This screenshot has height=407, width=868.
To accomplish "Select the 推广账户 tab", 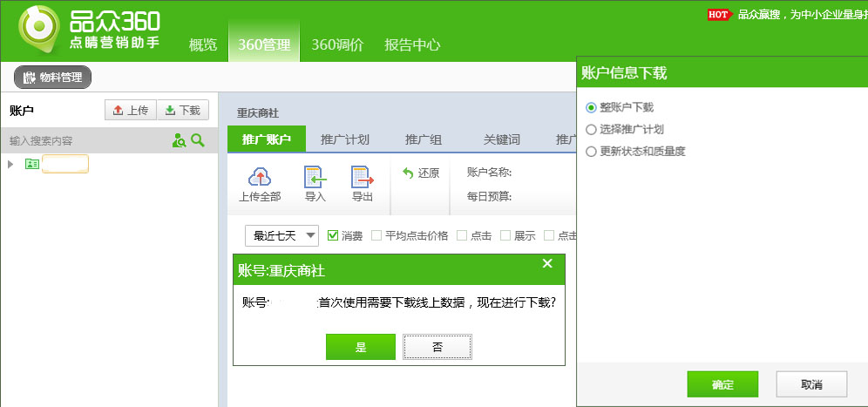I will pos(267,139).
